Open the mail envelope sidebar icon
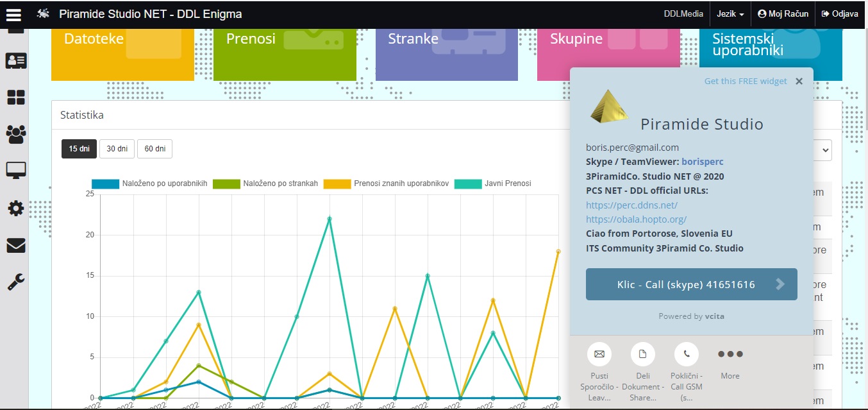 [x=15, y=245]
